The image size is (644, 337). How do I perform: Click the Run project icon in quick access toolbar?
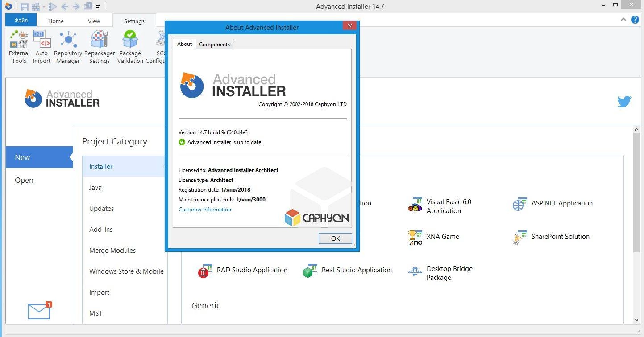[x=53, y=7]
